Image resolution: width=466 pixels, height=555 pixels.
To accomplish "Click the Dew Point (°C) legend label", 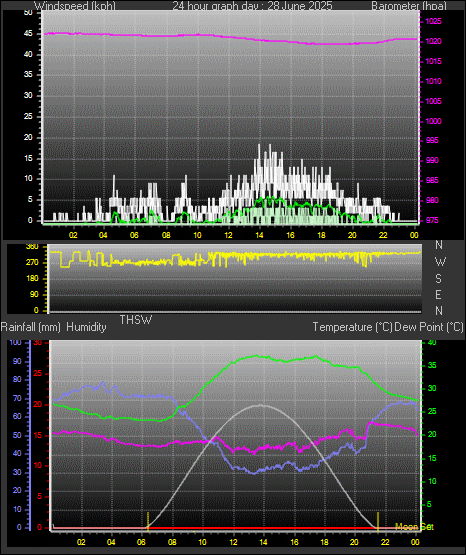I will pyautogui.click(x=429, y=327).
